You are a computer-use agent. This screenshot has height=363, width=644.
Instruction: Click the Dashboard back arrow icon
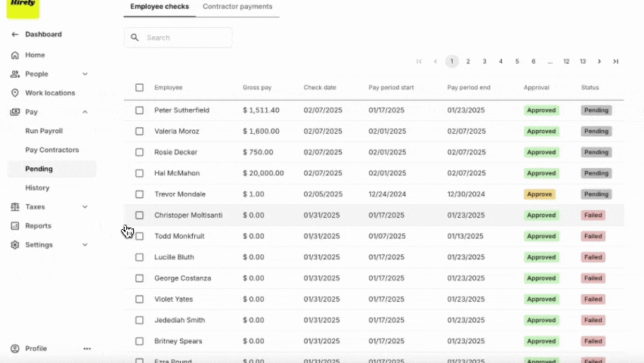[x=15, y=35]
